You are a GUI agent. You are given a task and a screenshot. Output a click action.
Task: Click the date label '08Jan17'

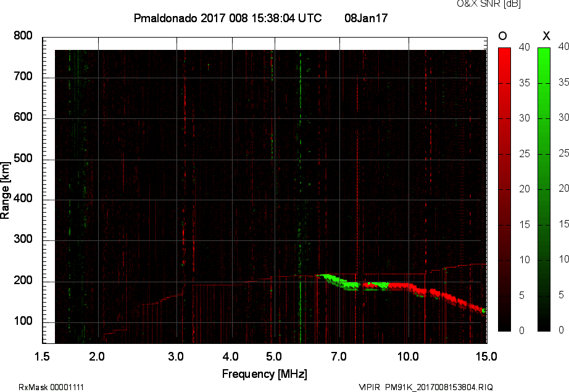[x=366, y=18]
